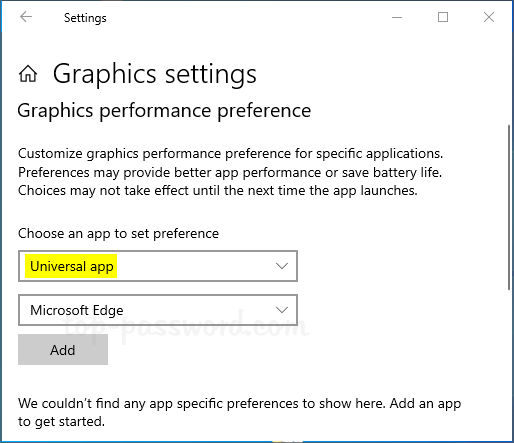
Task: Click the 'Choose an app to set preference' label
Action: [x=118, y=234]
